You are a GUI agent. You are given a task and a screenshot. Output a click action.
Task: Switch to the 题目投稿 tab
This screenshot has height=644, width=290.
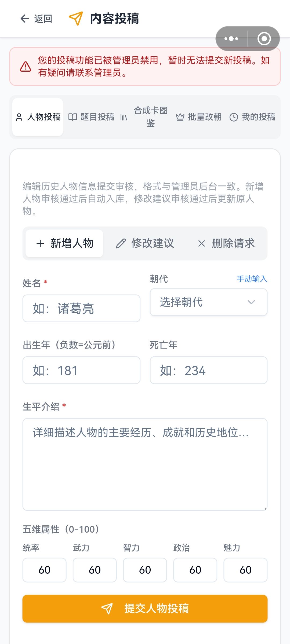point(91,117)
